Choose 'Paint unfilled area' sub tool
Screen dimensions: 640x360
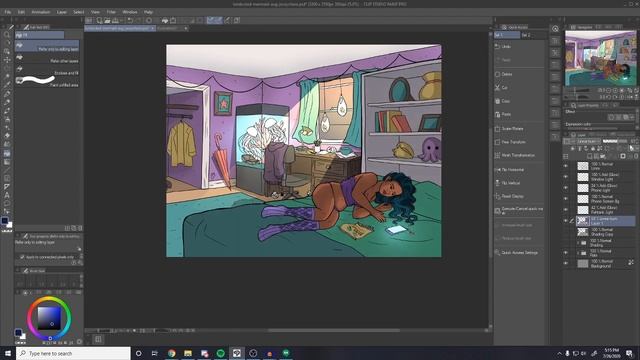tap(47, 82)
